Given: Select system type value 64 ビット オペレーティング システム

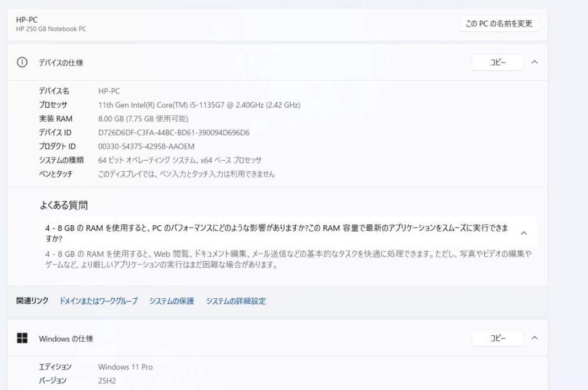Looking at the screenshot, I should pyautogui.click(x=180, y=161).
